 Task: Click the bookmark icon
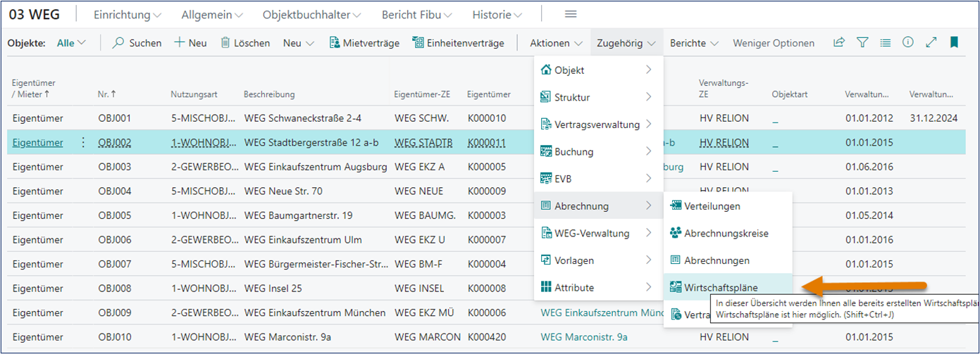pos(954,43)
